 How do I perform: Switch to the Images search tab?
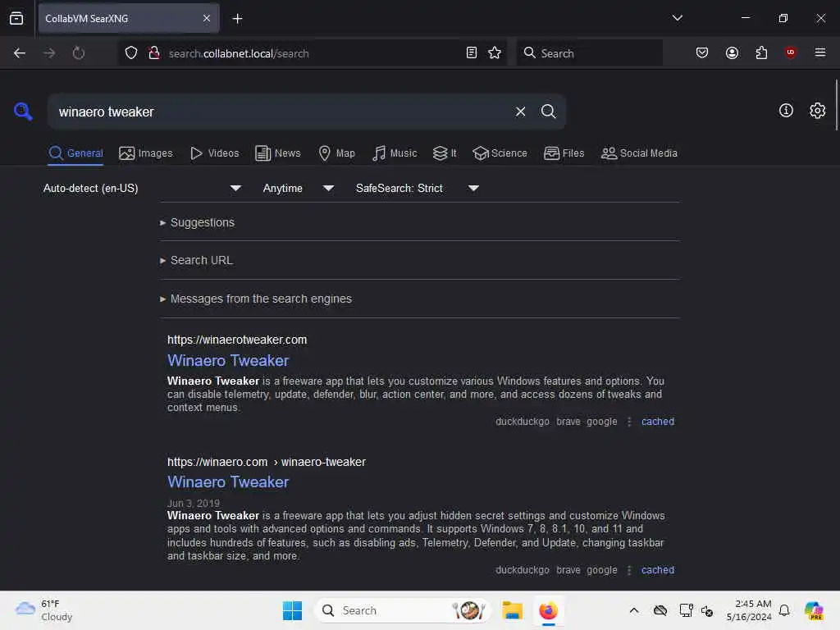[x=146, y=153]
